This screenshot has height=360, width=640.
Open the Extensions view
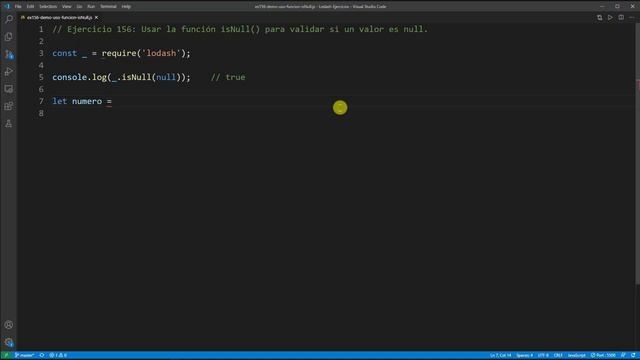(x=9, y=106)
